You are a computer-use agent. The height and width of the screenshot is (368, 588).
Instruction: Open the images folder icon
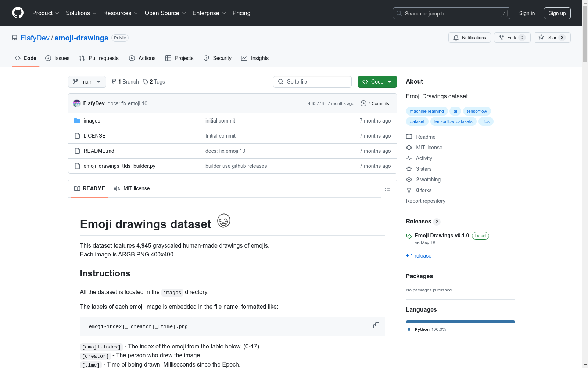(x=77, y=121)
